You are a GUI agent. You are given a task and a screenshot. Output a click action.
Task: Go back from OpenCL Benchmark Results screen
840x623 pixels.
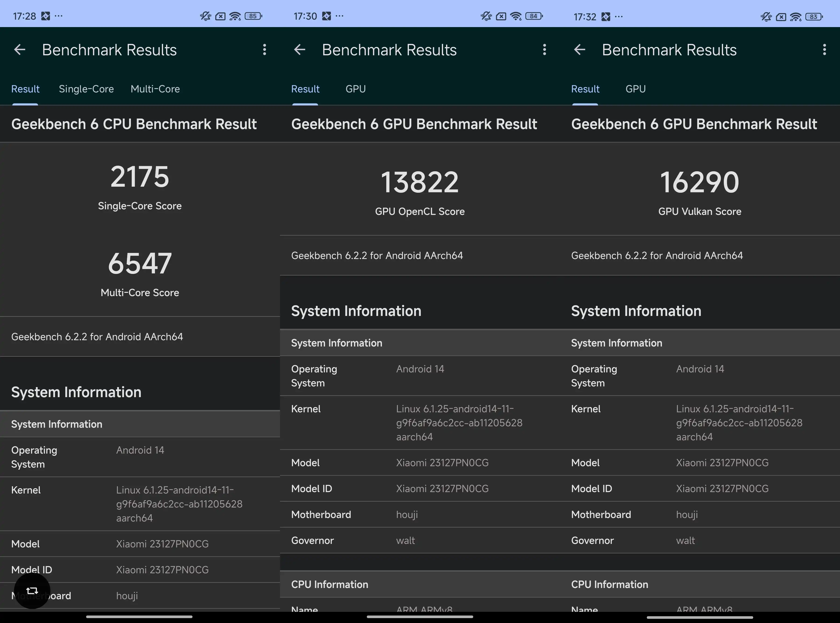pyautogui.click(x=300, y=49)
